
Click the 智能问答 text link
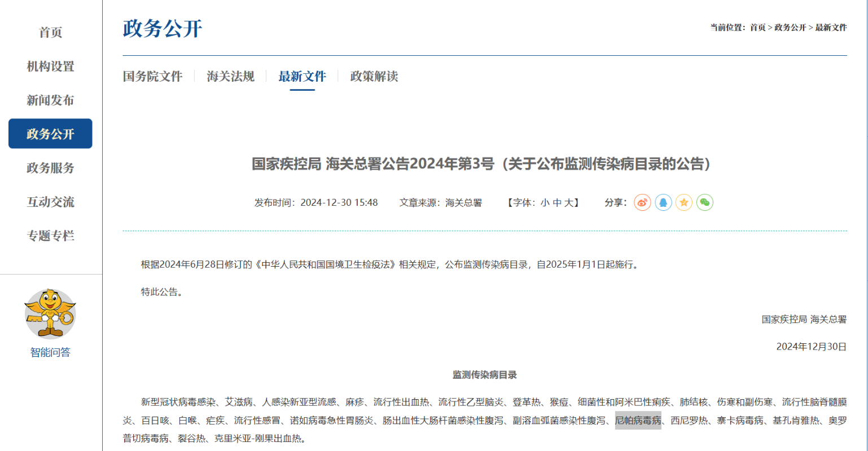pos(50,352)
